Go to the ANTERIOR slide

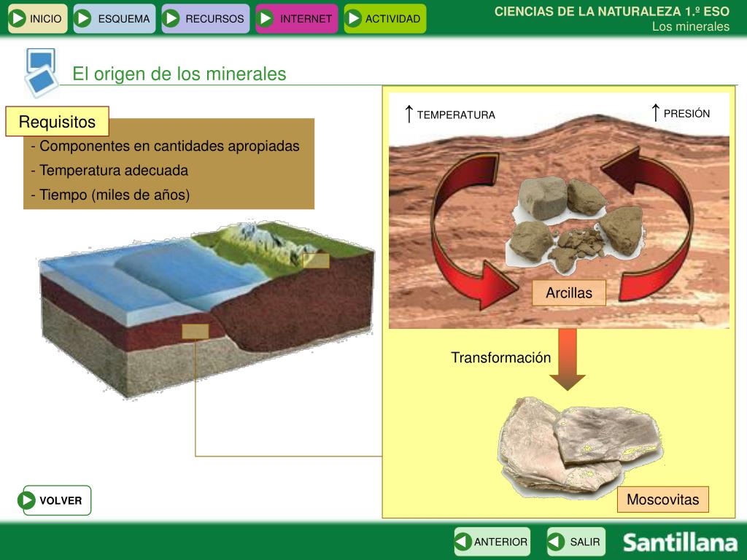pos(492,542)
